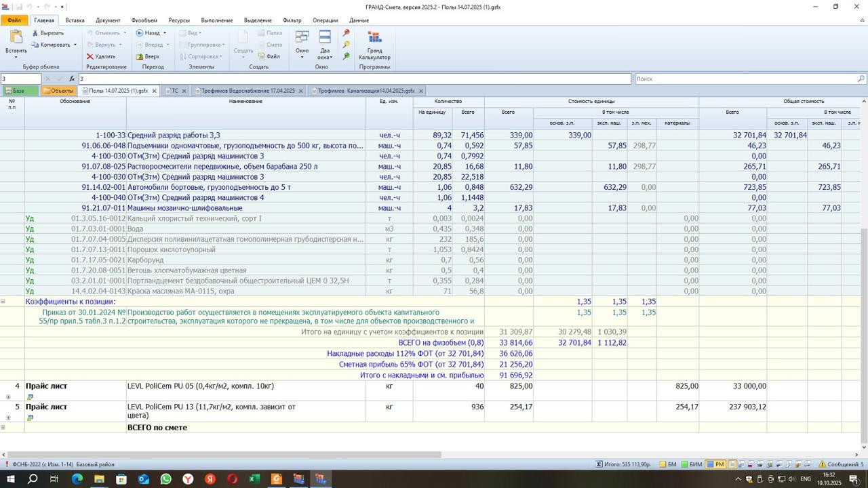Viewport: 868px width, 488px height.
Task: Click the Итого sum icon in status bar
Action: tap(599, 464)
